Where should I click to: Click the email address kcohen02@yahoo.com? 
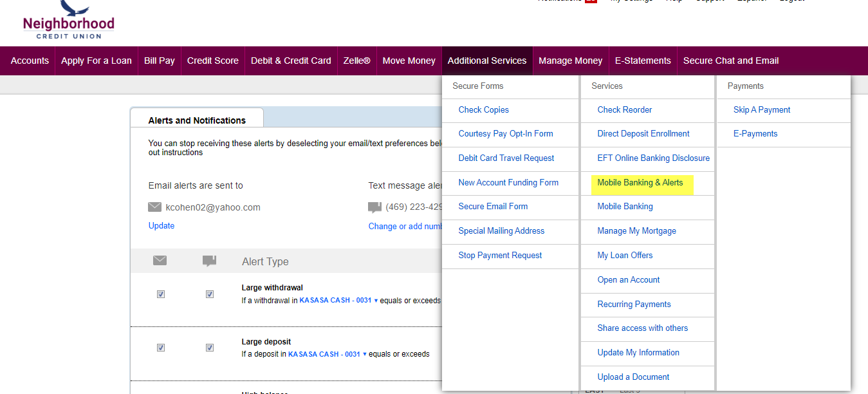[x=213, y=207]
